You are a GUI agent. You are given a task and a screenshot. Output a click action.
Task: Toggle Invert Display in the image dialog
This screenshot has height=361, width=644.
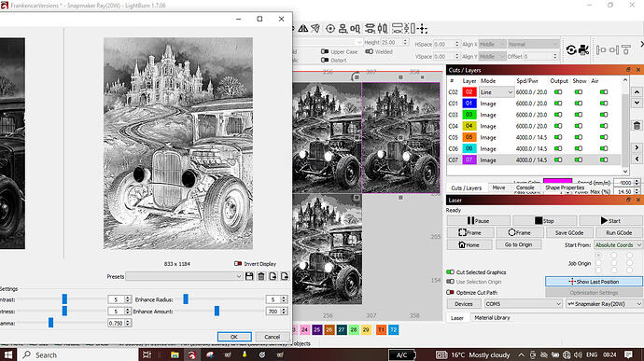click(238, 264)
